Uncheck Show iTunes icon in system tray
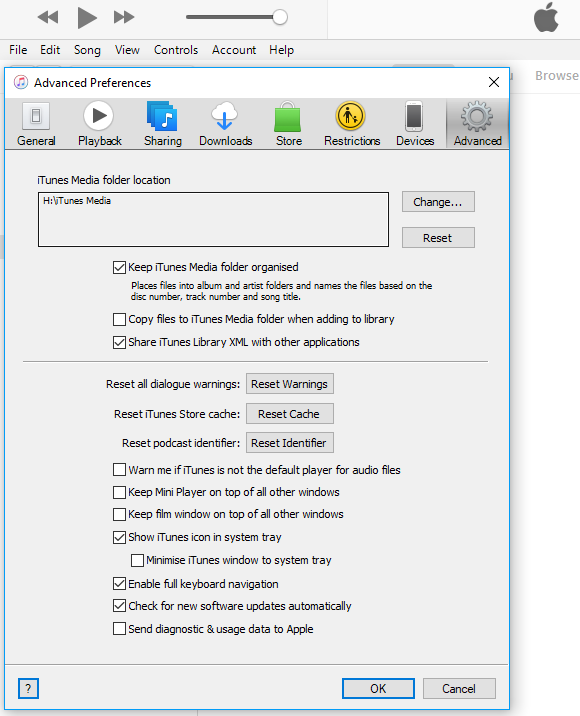580x716 pixels. [119, 537]
